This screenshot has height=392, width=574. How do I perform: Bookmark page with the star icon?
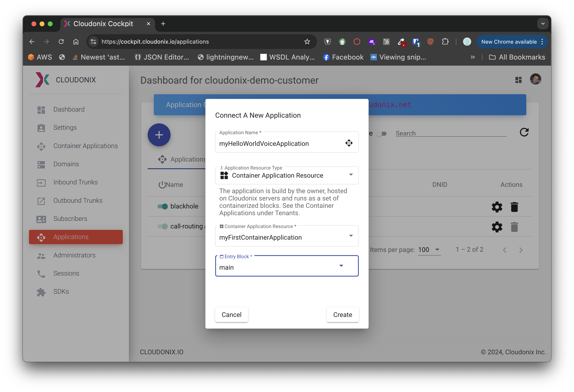(307, 42)
